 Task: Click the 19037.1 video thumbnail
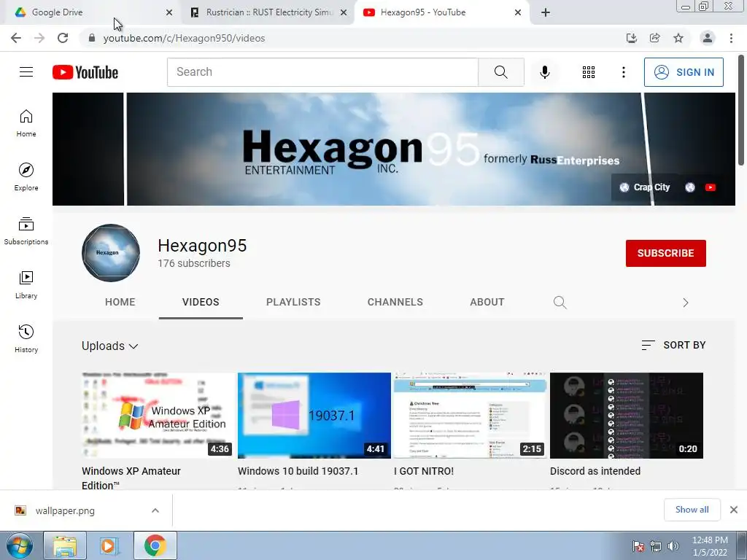314,415
